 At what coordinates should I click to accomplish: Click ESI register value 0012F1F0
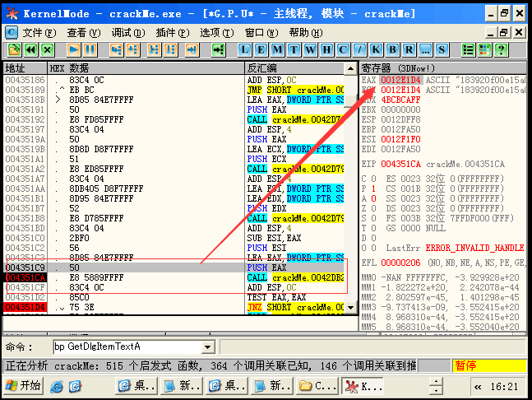tap(400, 139)
